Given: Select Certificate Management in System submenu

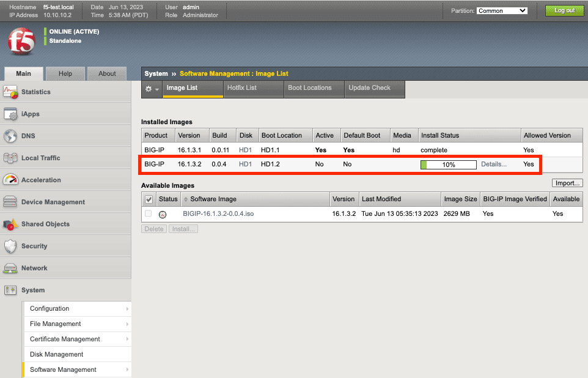Looking at the screenshot, I should pyautogui.click(x=78, y=339).
